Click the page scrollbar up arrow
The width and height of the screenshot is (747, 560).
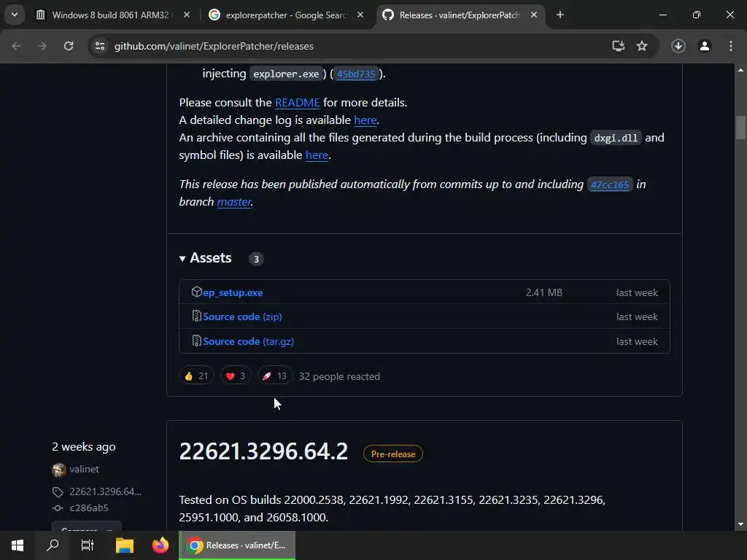click(x=740, y=70)
